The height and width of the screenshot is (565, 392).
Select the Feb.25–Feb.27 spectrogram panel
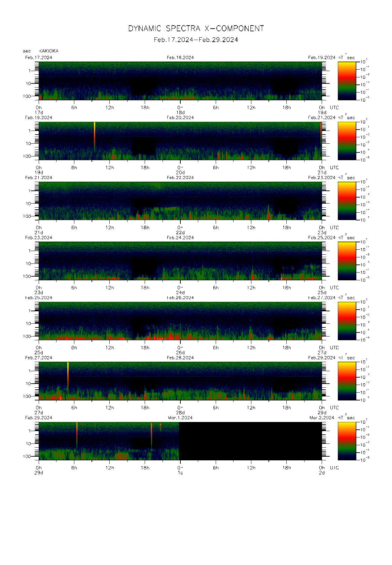pyautogui.click(x=180, y=321)
